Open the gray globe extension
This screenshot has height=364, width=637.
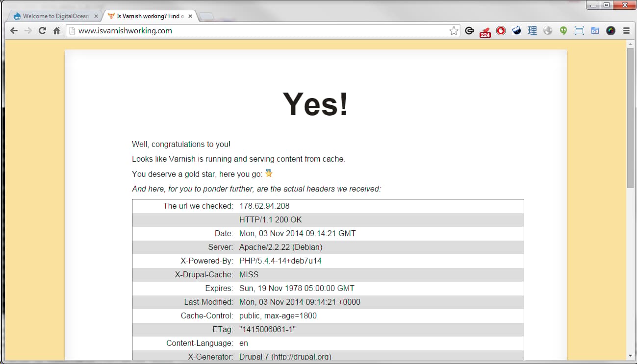tap(548, 31)
